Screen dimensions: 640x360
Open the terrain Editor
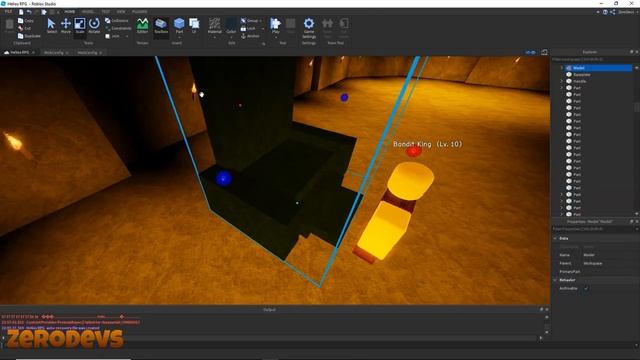[x=142, y=26]
